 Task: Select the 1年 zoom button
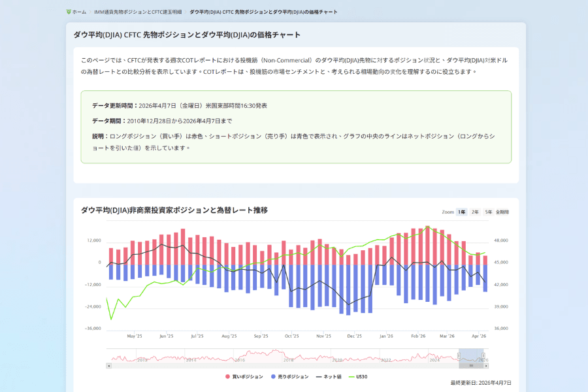pyautogui.click(x=461, y=212)
